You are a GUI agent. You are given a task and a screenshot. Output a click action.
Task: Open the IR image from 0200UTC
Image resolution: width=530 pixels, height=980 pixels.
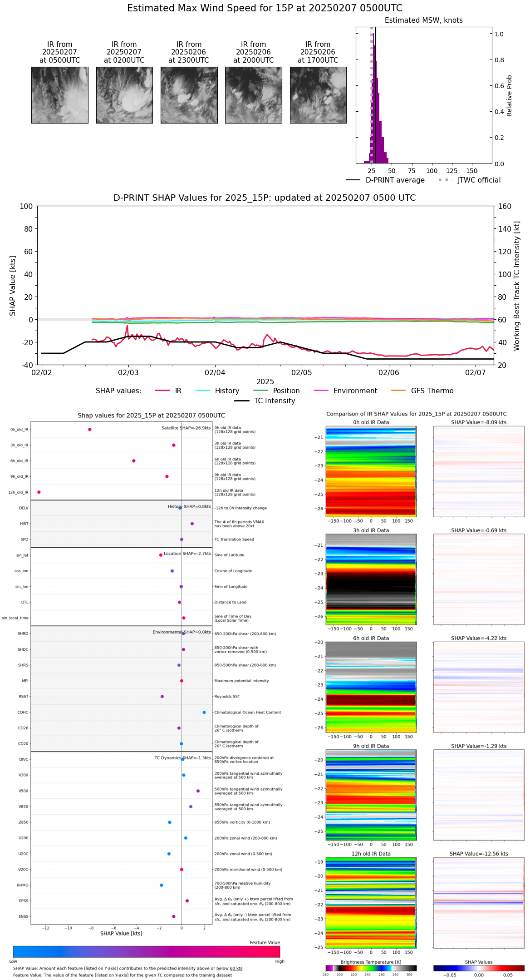(x=124, y=95)
